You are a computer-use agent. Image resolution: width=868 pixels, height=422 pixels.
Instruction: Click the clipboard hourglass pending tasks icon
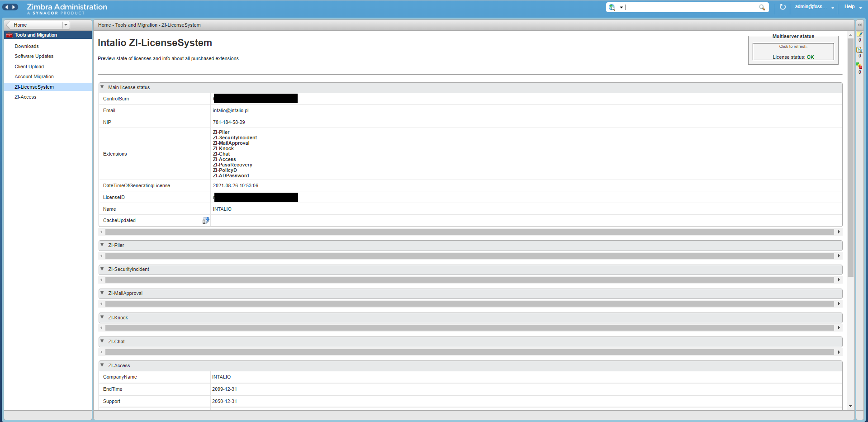(860, 50)
